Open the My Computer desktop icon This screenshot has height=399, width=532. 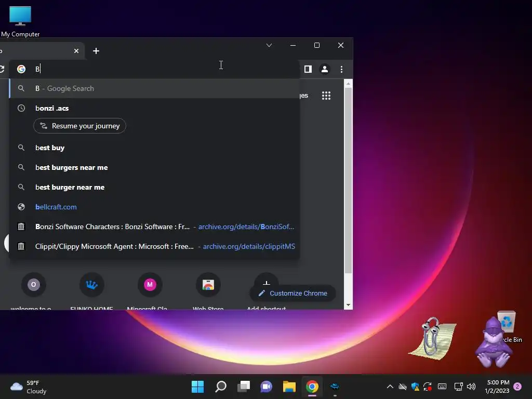point(20,21)
